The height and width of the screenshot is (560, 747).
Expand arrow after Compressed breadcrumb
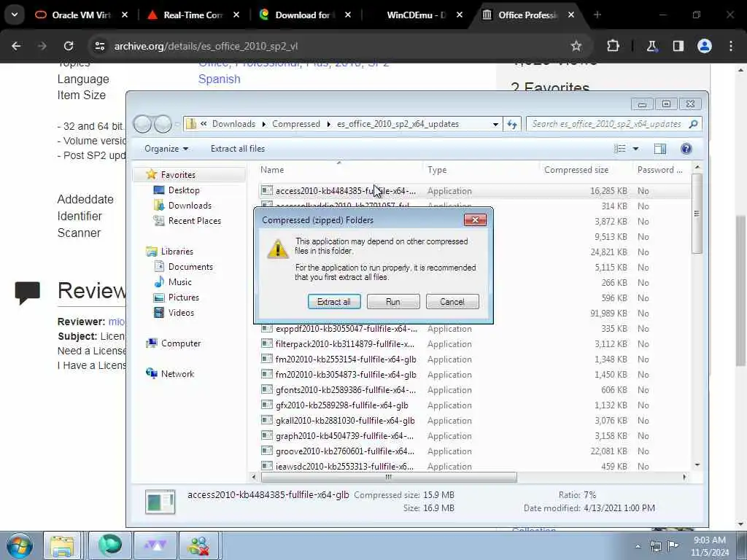point(329,124)
